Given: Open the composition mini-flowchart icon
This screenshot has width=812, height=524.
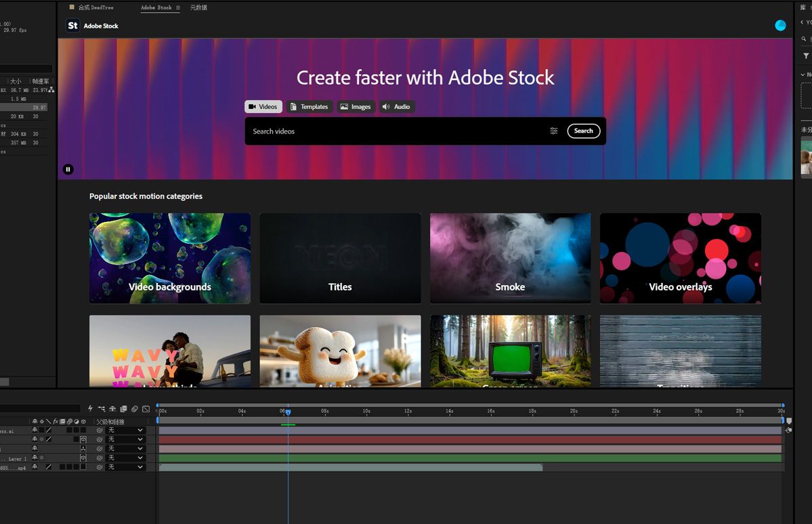Looking at the screenshot, I should coord(102,408).
